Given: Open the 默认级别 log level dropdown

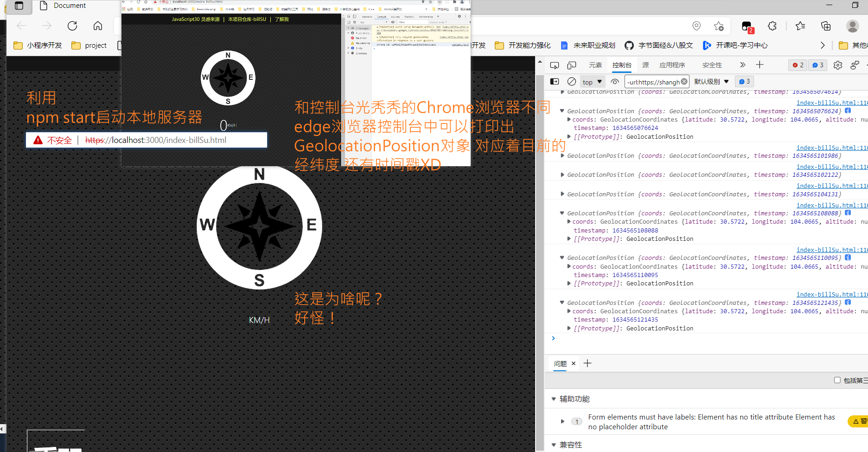Looking at the screenshot, I should pos(711,82).
